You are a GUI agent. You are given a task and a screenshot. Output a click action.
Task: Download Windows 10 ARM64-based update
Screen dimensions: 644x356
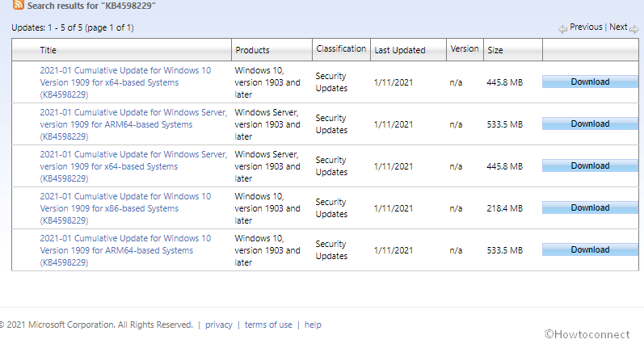click(x=590, y=250)
